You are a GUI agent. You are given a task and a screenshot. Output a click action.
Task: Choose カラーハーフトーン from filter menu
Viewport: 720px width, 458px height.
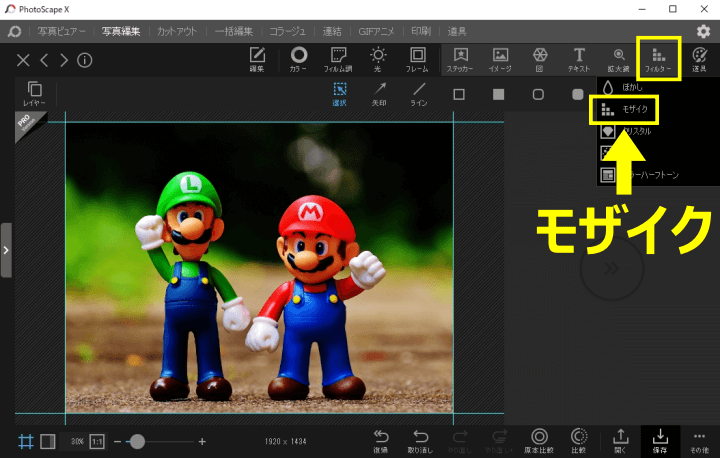(x=641, y=175)
